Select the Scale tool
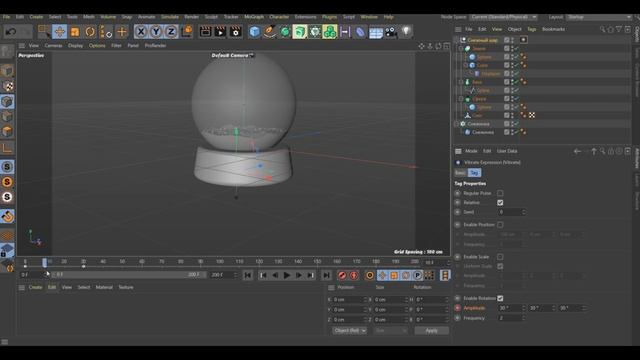 tap(75, 31)
